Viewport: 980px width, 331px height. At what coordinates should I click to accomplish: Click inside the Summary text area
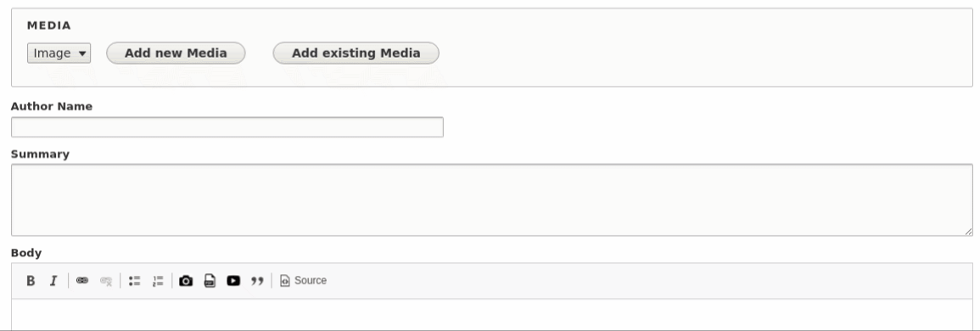pyautogui.click(x=491, y=200)
